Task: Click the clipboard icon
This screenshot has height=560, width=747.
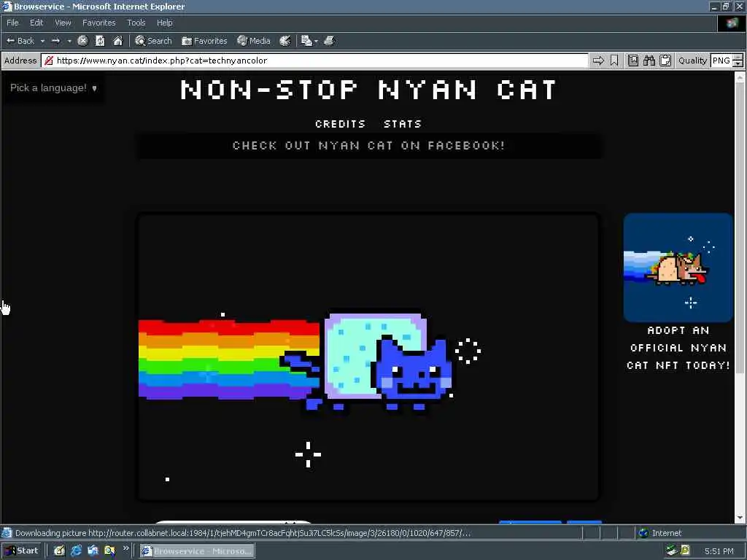Action: 665,61
